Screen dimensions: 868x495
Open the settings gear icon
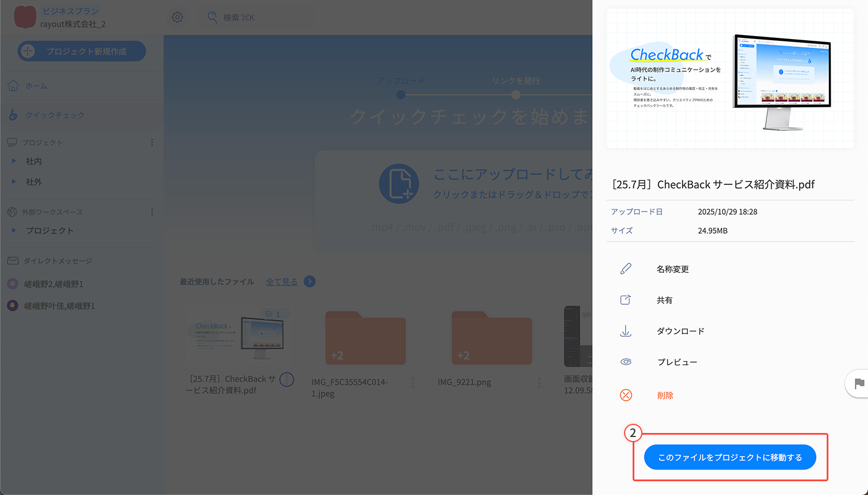[177, 17]
